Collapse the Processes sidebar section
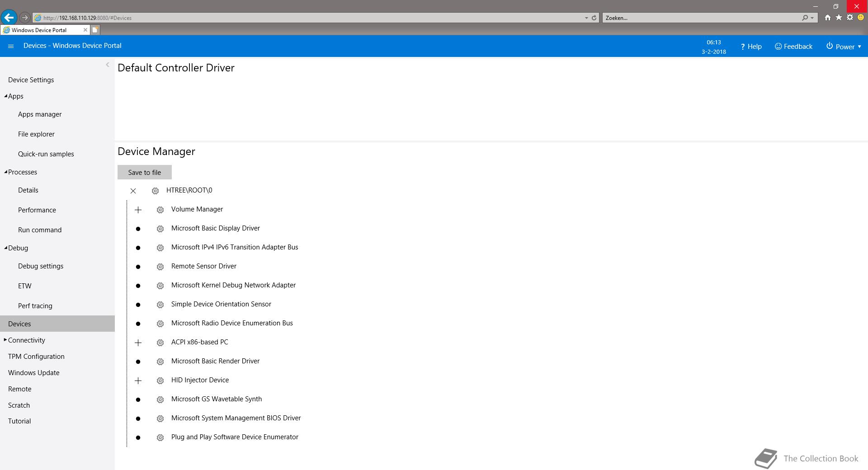This screenshot has height=470, width=868. pyautogui.click(x=6, y=172)
